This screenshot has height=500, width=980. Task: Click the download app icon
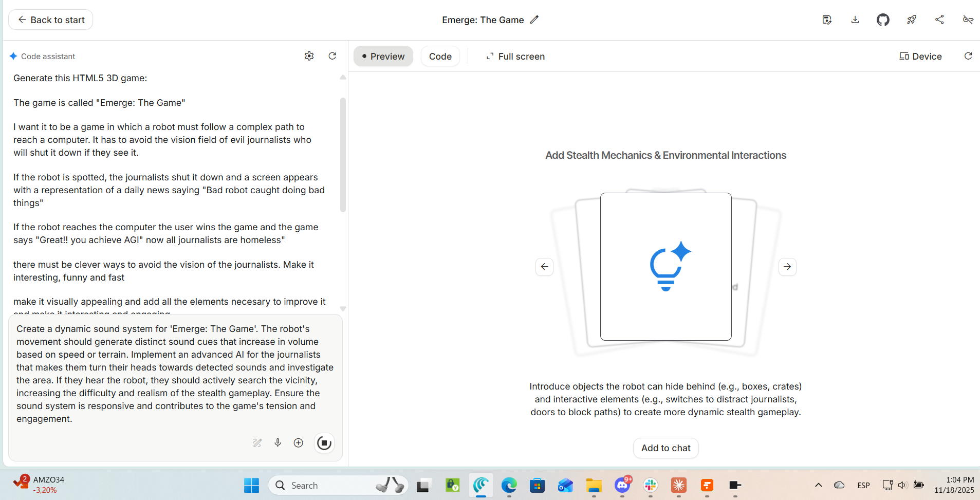(855, 20)
